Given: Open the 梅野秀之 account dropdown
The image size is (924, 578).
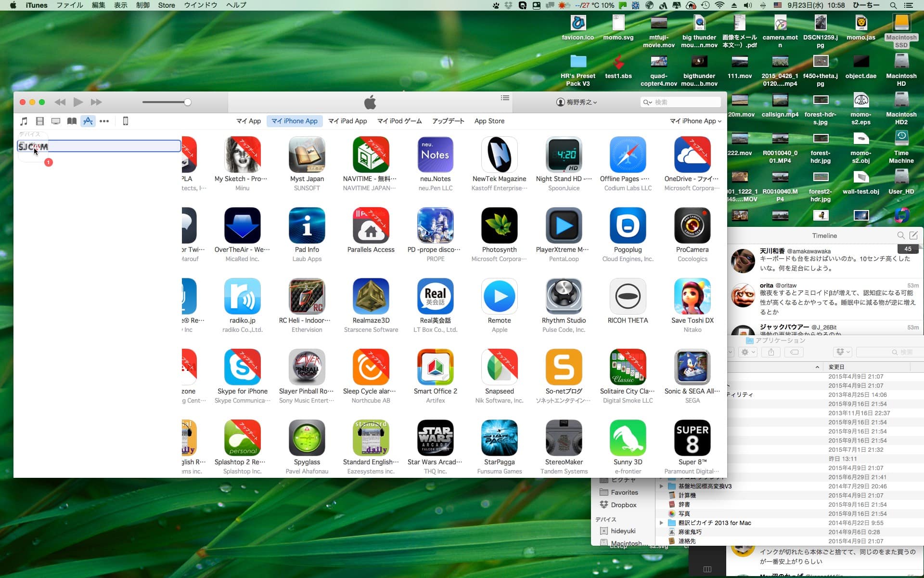Looking at the screenshot, I should coord(577,102).
